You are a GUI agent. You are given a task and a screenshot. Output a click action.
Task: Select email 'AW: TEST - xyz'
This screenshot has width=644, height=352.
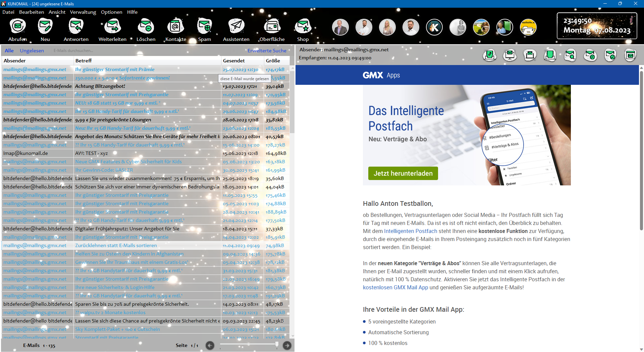pyautogui.click(x=146, y=153)
